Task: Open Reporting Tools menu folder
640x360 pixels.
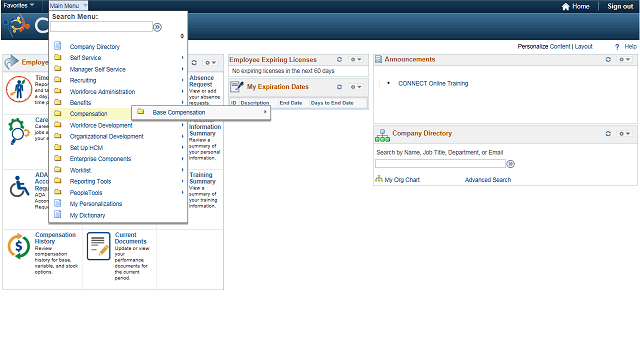Action: [90, 181]
